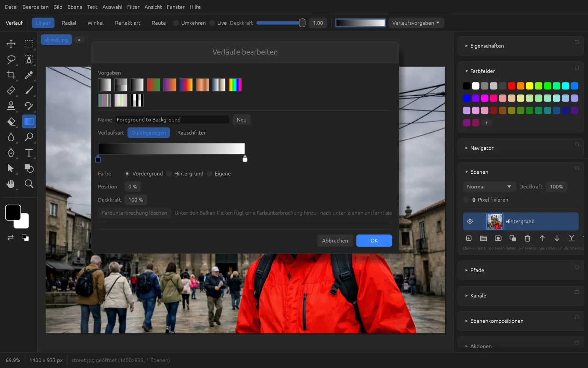Select the Zoom magnifier tool
Image resolution: width=588 pixels, height=368 pixels.
pos(29,184)
